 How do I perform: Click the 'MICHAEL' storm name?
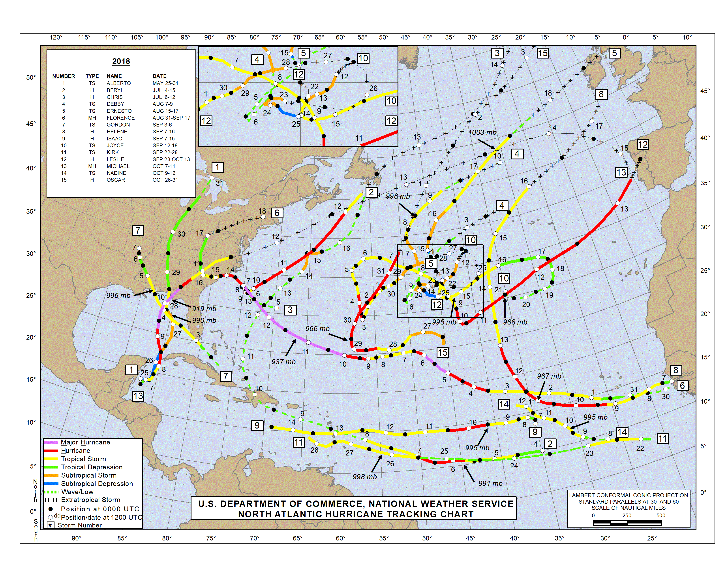pyautogui.click(x=118, y=166)
